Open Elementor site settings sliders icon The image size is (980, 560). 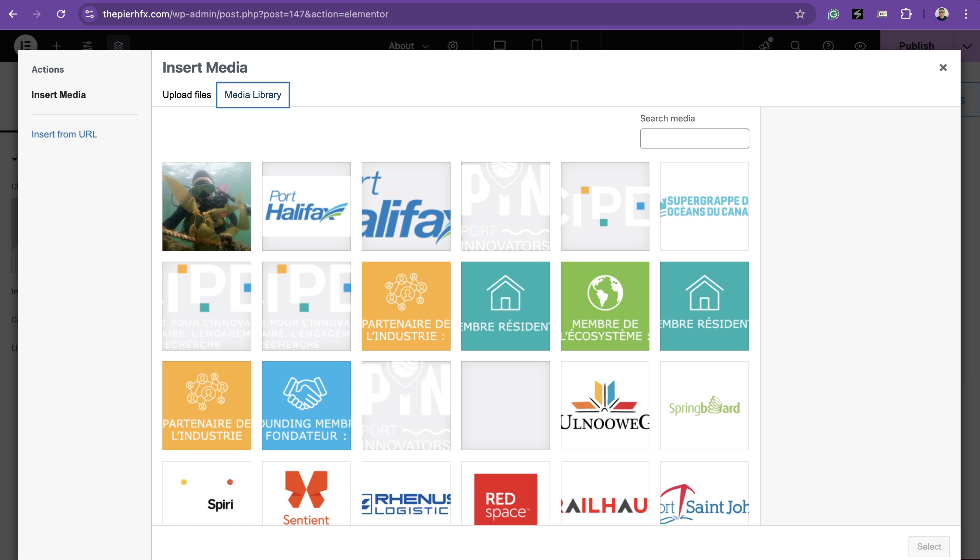click(88, 46)
